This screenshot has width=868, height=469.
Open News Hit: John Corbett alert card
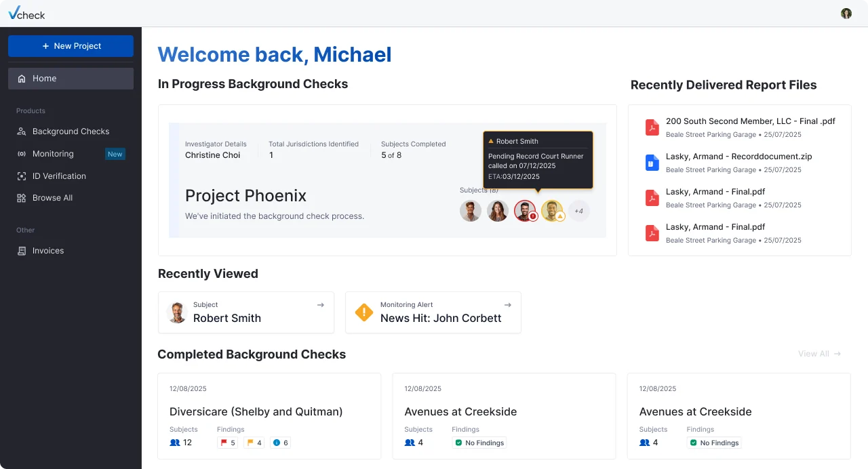tap(433, 312)
